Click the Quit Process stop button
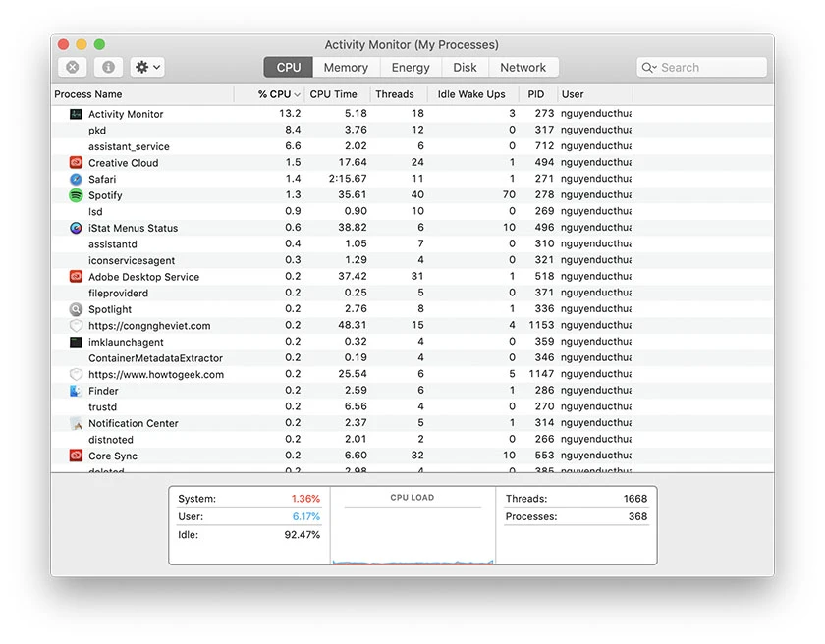The height and width of the screenshot is (644, 825). [x=73, y=67]
